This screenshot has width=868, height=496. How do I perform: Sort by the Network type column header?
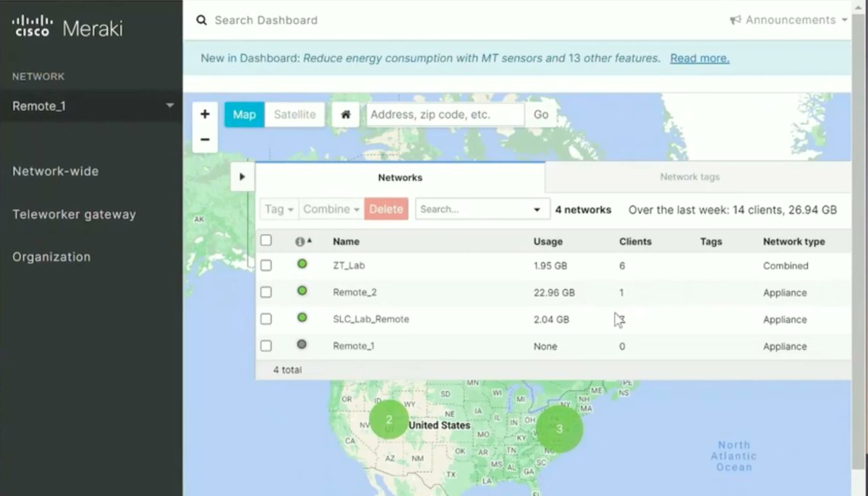(x=794, y=241)
